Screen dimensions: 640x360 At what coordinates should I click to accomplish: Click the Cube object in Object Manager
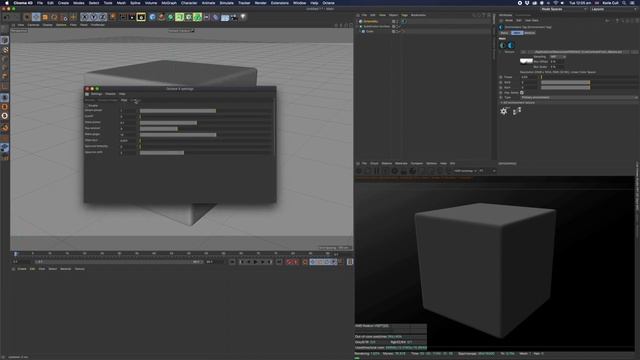369,31
